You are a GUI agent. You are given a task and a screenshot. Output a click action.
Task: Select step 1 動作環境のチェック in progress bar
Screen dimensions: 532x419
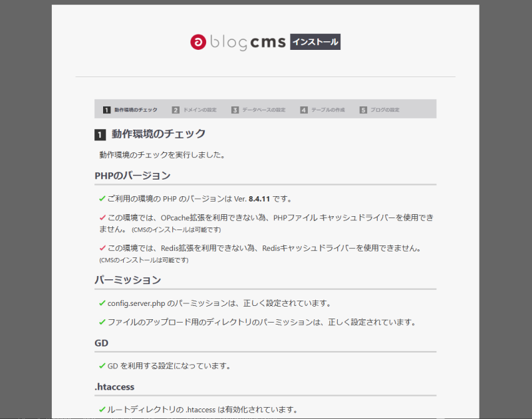130,110
